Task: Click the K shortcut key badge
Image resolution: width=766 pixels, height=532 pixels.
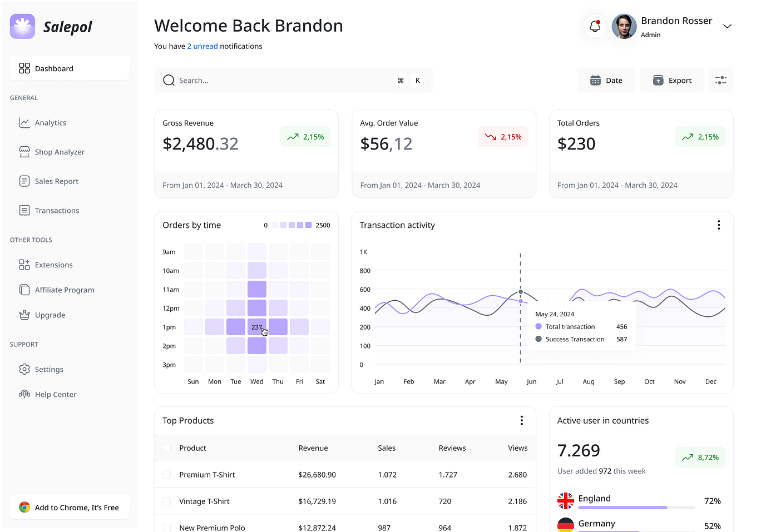Action: [x=418, y=81]
